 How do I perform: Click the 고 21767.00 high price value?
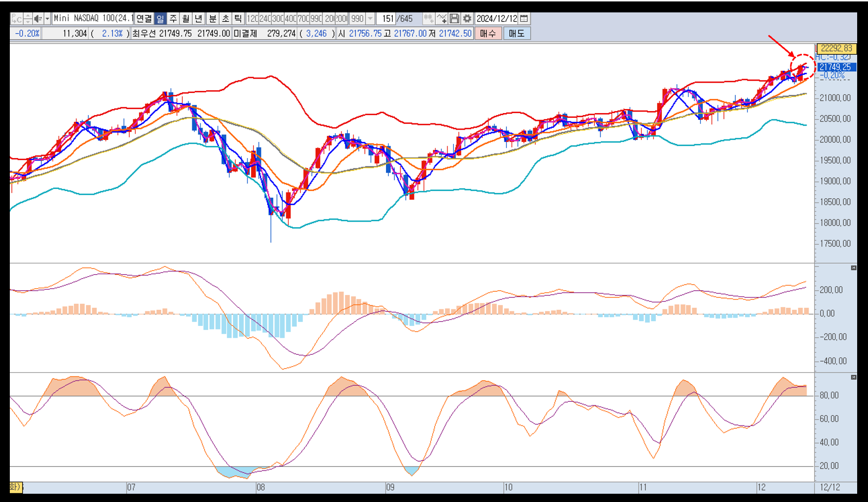click(x=405, y=34)
